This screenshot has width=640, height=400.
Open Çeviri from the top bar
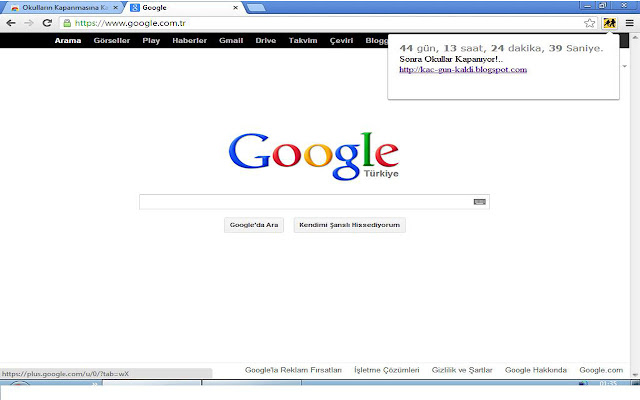tap(341, 40)
